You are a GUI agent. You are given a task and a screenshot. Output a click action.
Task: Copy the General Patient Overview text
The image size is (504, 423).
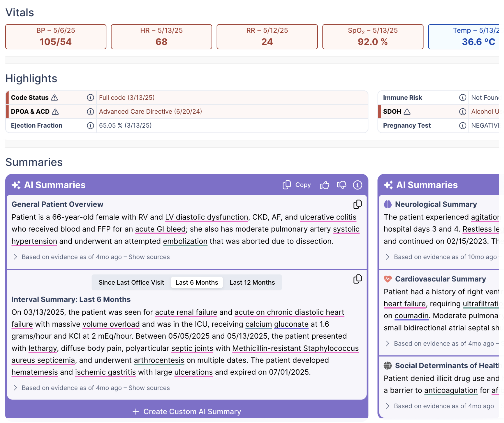(357, 204)
